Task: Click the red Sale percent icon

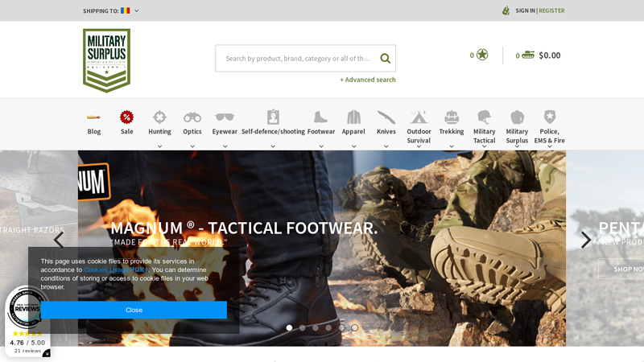Action: [126, 117]
